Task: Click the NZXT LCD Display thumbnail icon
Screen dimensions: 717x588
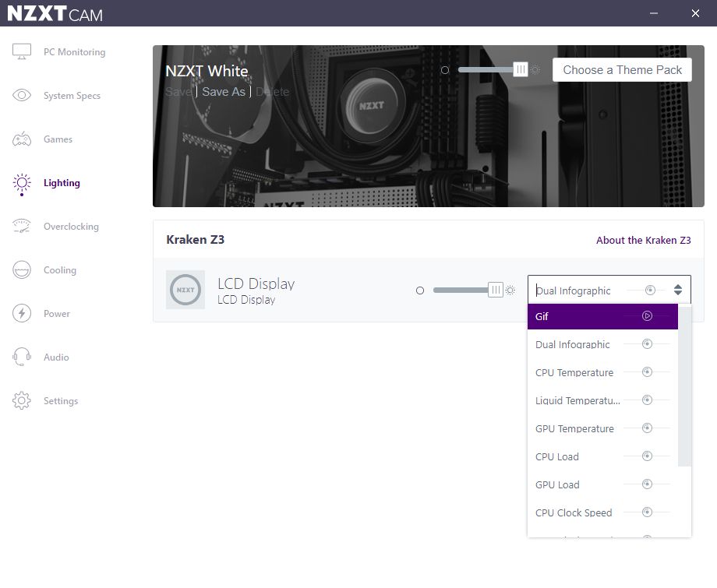Action: point(185,290)
